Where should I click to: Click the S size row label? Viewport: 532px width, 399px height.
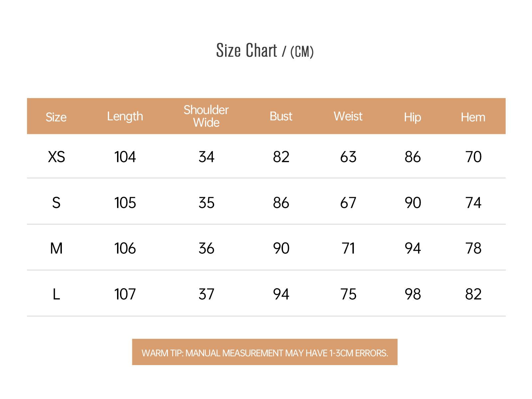[56, 203]
